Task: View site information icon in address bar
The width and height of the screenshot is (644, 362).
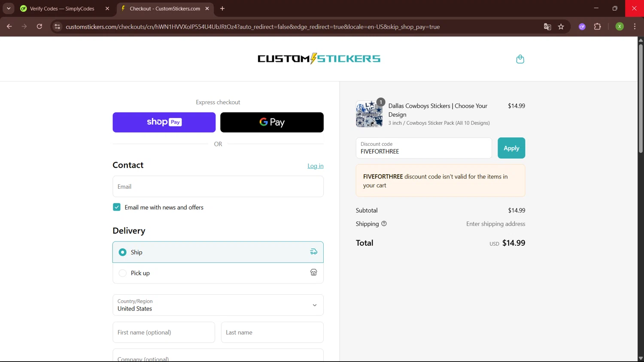Action: 57,27
